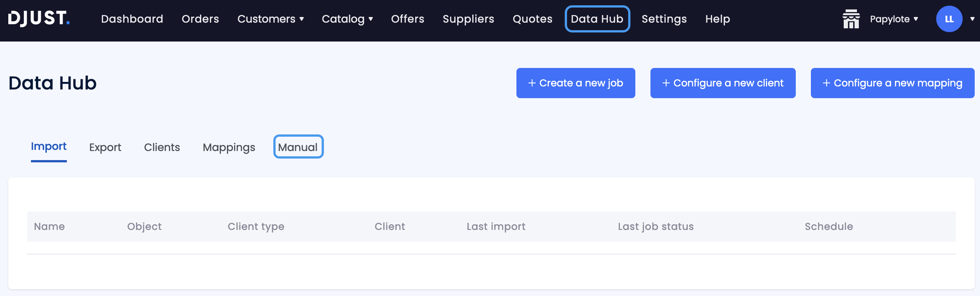Screen dimensions: 980x296
Task: Open the Orders section
Action: (x=200, y=19)
